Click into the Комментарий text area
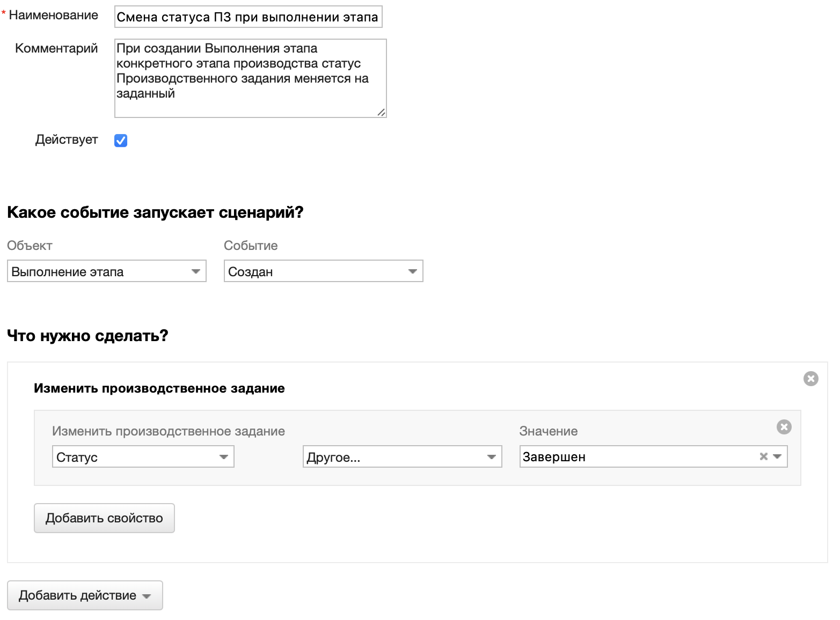Viewport: 840px width, 620px height. (x=250, y=78)
